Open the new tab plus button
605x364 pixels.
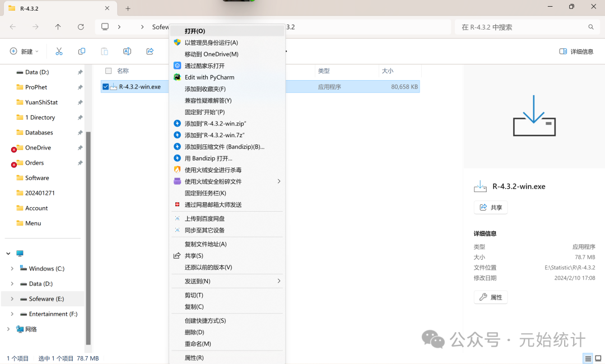pyautogui.click(x=128, y=8)
